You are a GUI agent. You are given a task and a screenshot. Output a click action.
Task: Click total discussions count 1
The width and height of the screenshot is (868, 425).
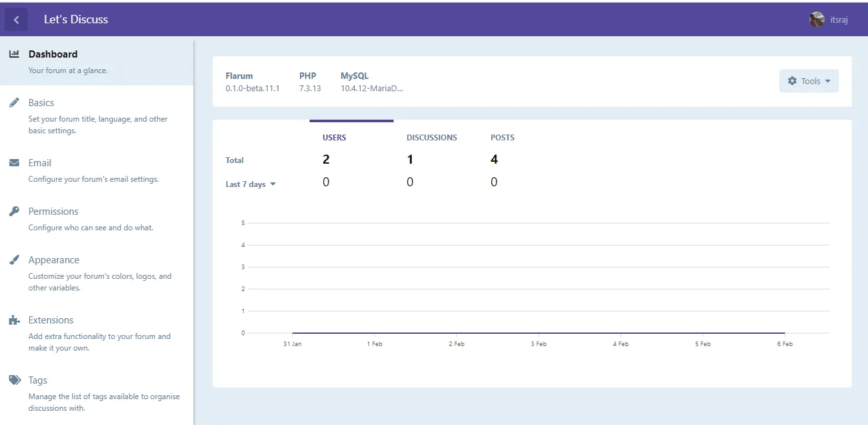410,160
